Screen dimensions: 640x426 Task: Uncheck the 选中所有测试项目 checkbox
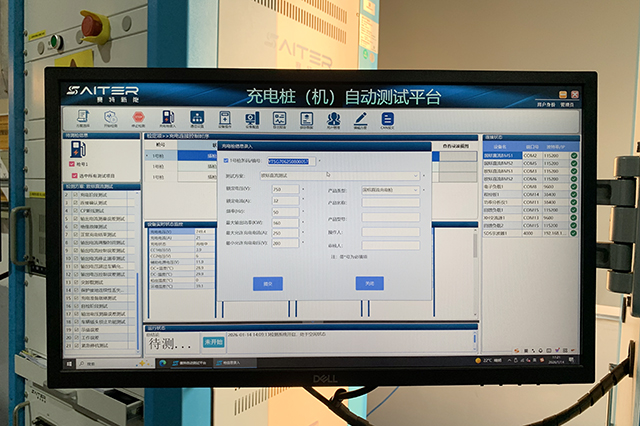point(71,174)
